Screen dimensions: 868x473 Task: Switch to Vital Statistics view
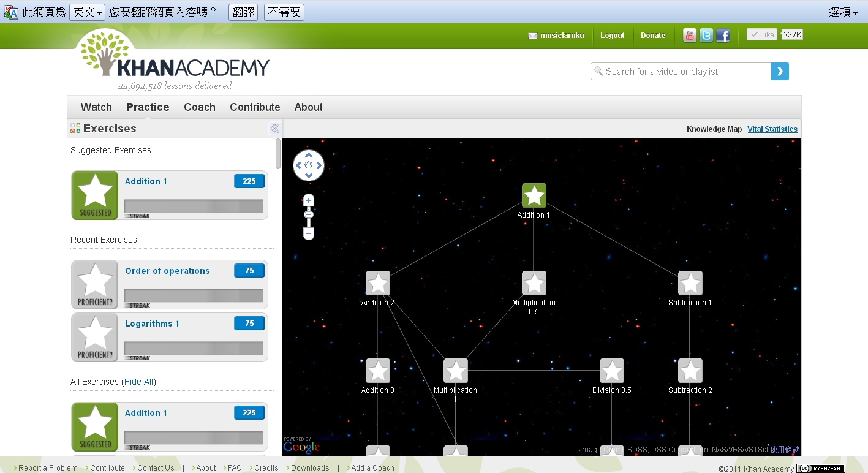tap(772, 129)
